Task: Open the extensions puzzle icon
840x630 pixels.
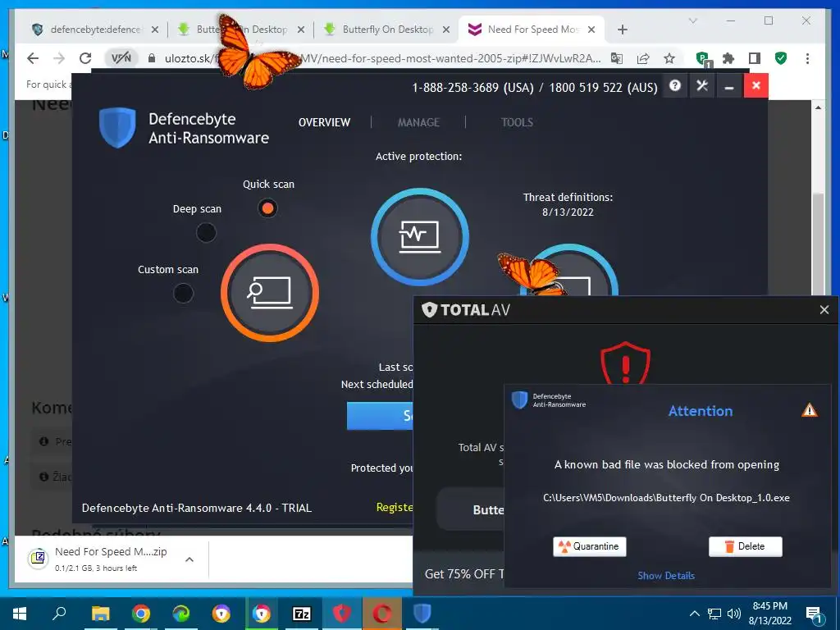Action: pyautogui.click(x=728, y=58)
